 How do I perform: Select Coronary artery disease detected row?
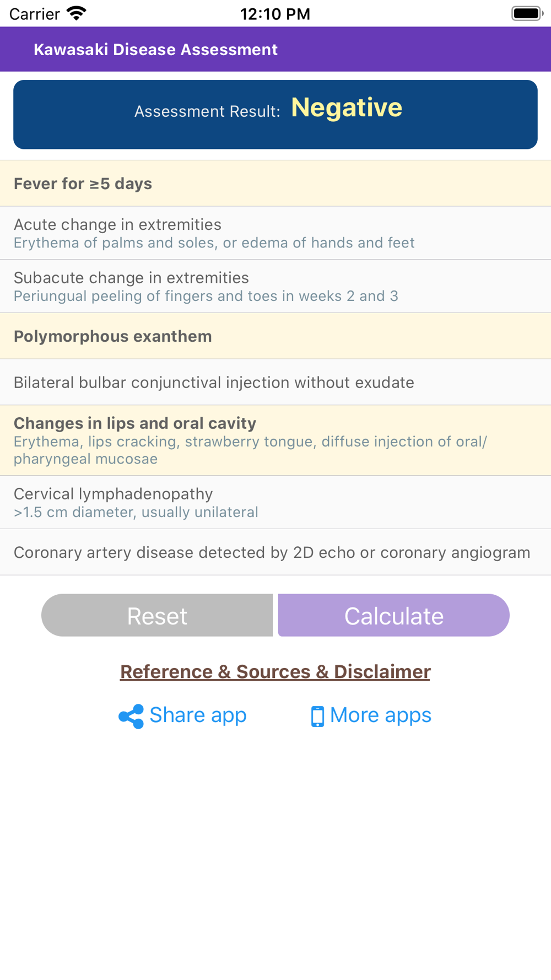pyautogui.click(x=275, y=552)
